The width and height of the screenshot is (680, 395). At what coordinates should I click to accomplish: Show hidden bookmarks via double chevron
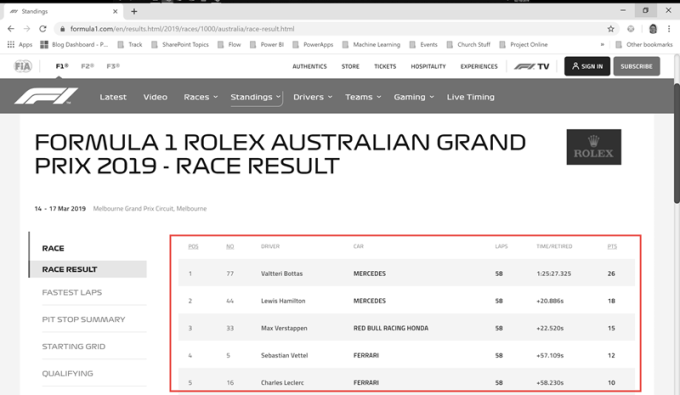pyautogui.click(x=602, y=44)
